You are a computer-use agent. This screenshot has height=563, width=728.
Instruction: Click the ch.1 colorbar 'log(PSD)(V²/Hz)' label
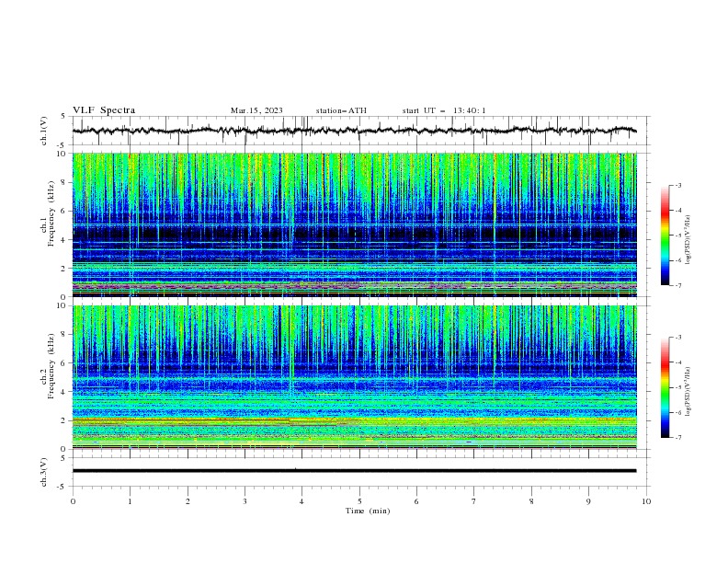tap(688, 240)
